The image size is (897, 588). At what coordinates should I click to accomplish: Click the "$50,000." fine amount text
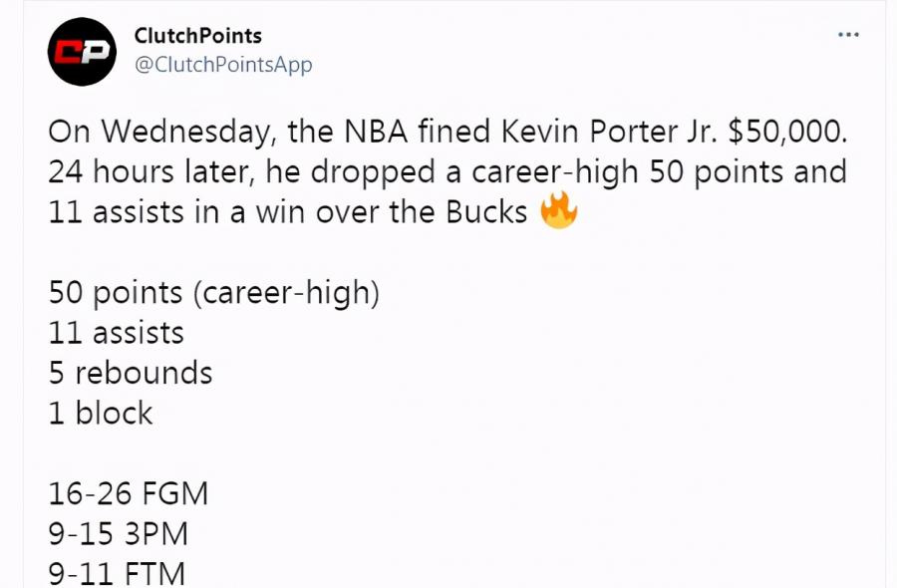[x=787, y=132]
